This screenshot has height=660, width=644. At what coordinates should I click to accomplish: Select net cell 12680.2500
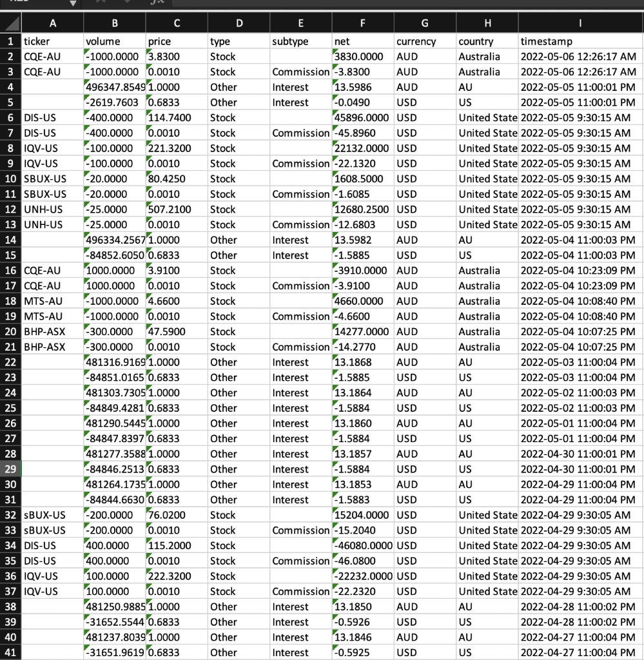tap(363, 209)
